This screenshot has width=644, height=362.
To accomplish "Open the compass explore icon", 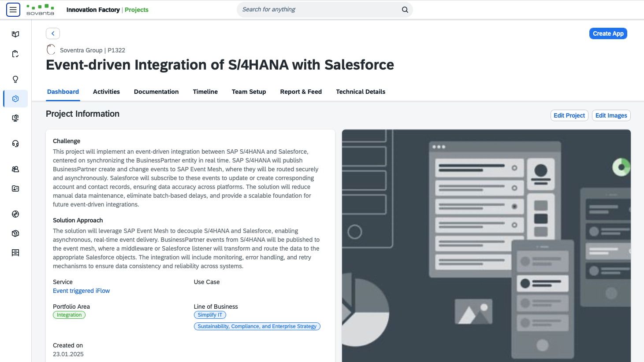I will point(15,214).
